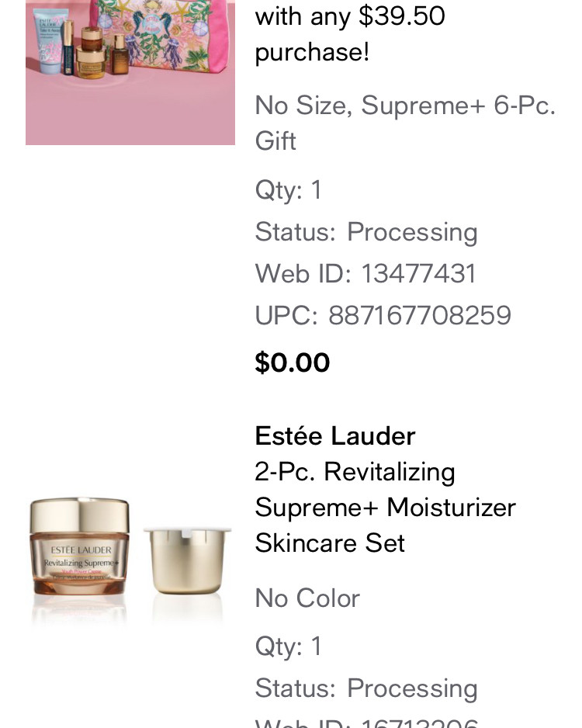Click the UPC 887167708259 number
This screenshot has height=728, width=582.
[x=420, y=316]
